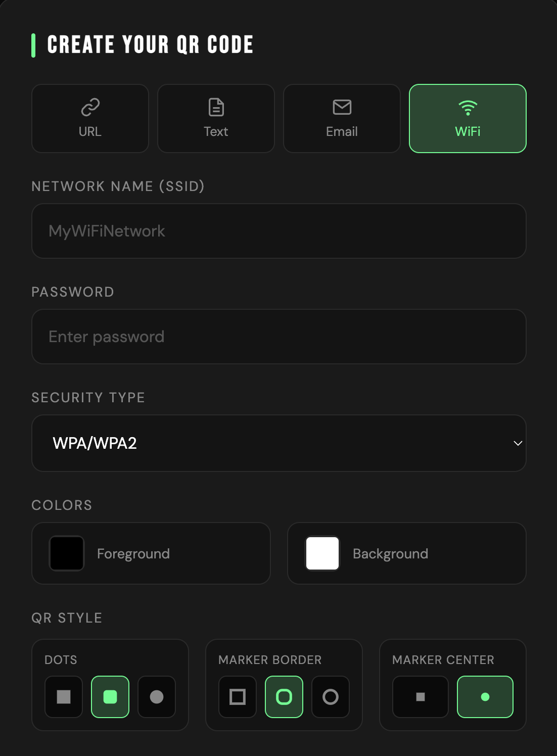Viewport: 557px width, 756px height.
Task: Open security options showing WPA/WPA2
Action: coord(278,443)
